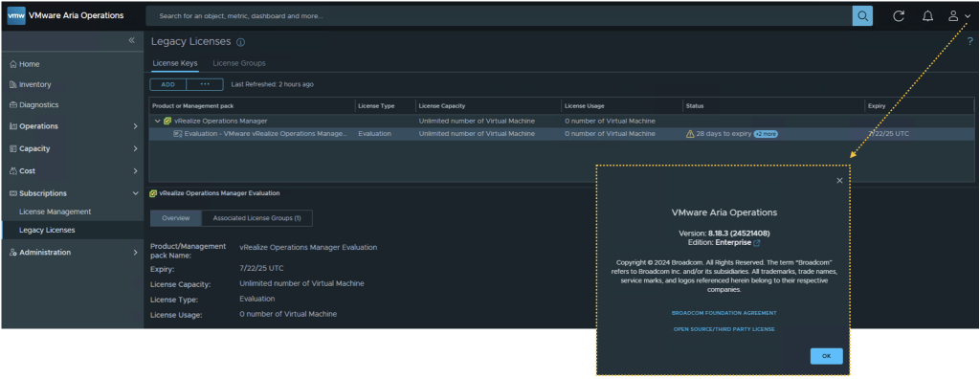
Task: Click the search magnifier button
Action: click(x=862, y=16)
